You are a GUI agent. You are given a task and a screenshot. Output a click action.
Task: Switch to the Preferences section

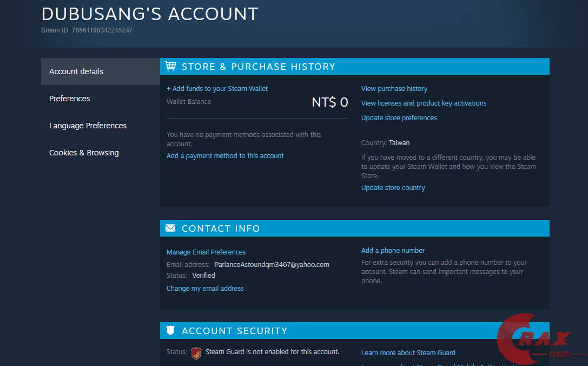pyautogui.click(x=70, y=99)
